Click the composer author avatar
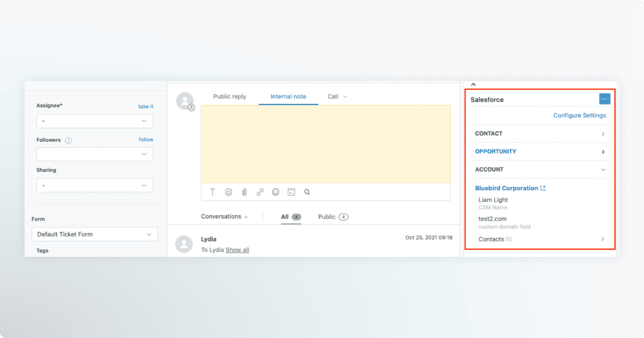 pyautogui.click(x=185, y=101)
